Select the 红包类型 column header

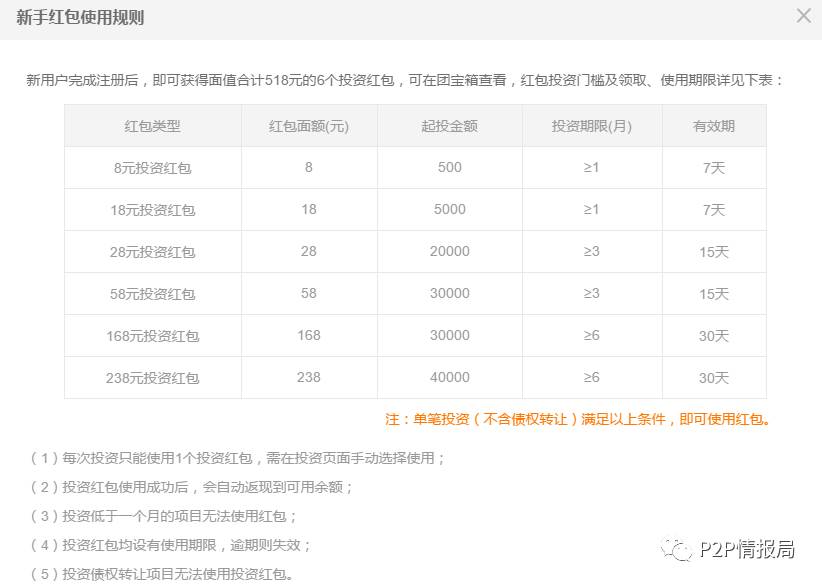click(x=153, y=126)
